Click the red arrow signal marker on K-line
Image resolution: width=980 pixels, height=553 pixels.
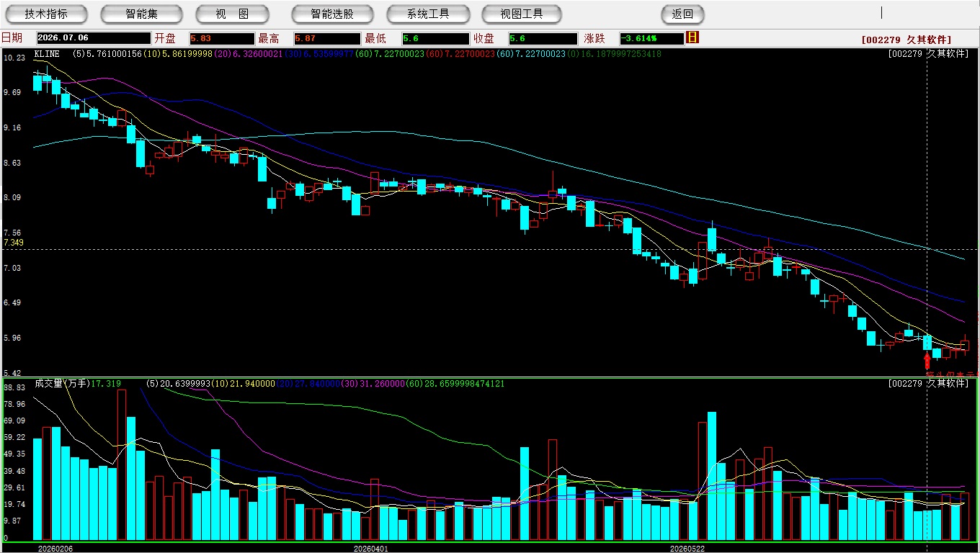point(927,361)
